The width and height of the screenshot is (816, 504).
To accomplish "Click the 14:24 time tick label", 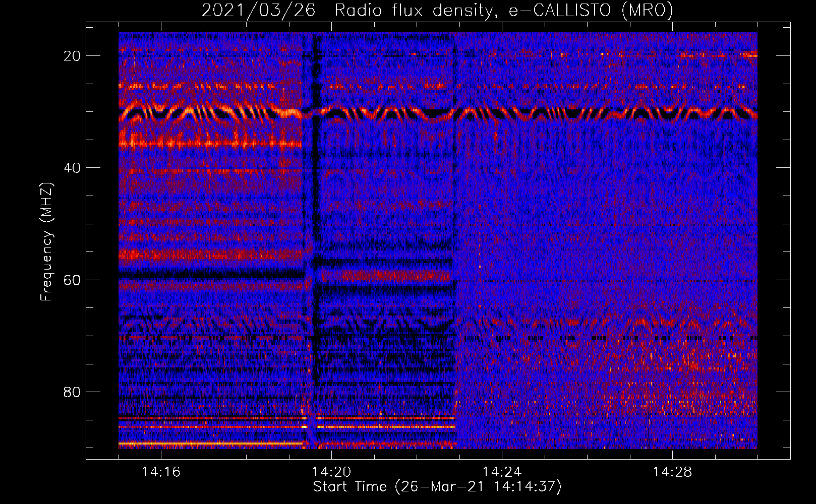I will click(x=502, y=472).
